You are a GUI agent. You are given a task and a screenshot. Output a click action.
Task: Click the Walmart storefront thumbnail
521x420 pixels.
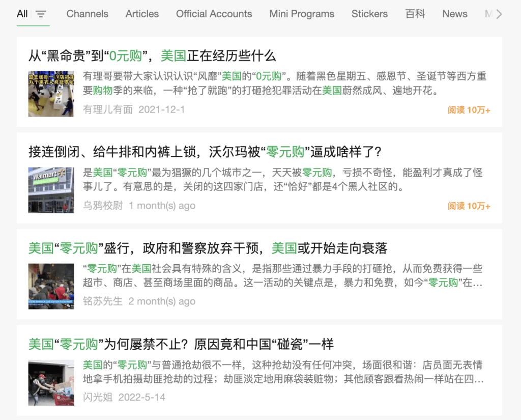coord(51,190)
